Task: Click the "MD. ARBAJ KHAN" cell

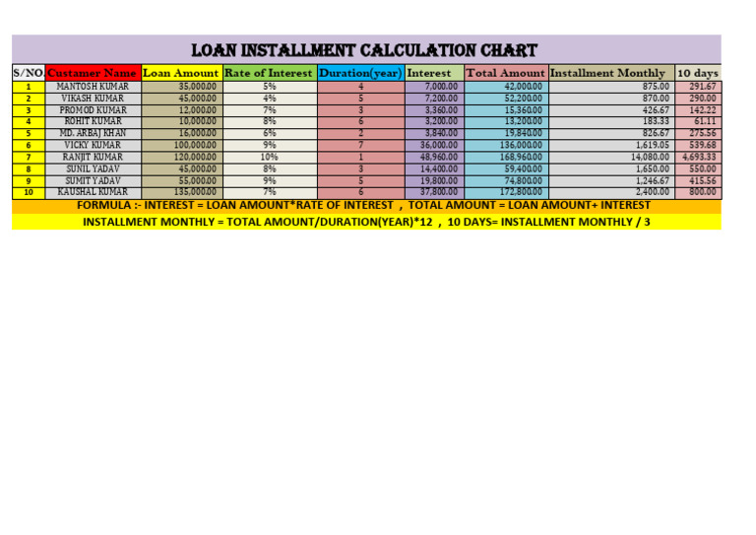Action: (94, 134)
